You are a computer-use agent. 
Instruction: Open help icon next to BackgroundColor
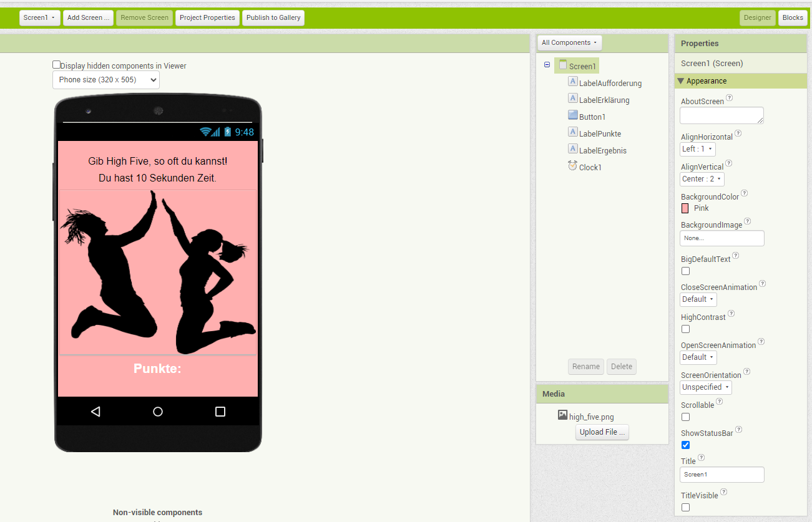(744, 194)
